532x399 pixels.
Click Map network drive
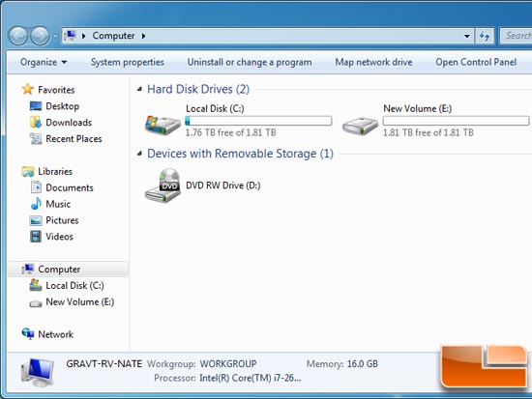(x=373, y=62)
